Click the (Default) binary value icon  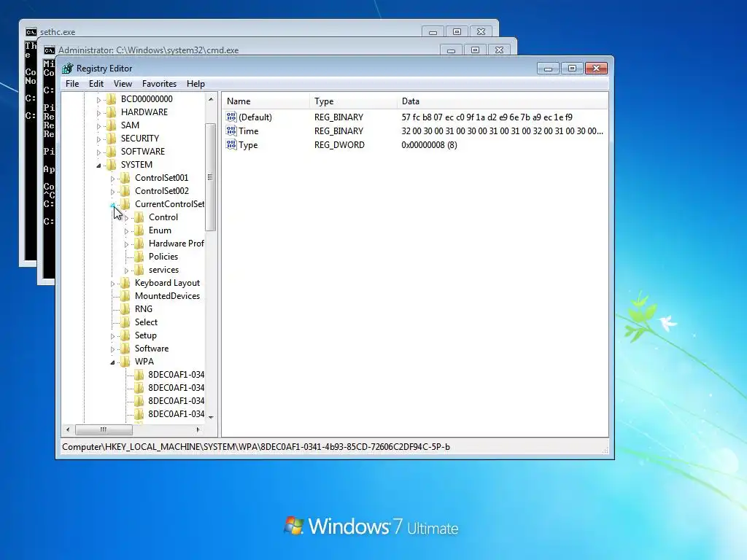[231, 117]
